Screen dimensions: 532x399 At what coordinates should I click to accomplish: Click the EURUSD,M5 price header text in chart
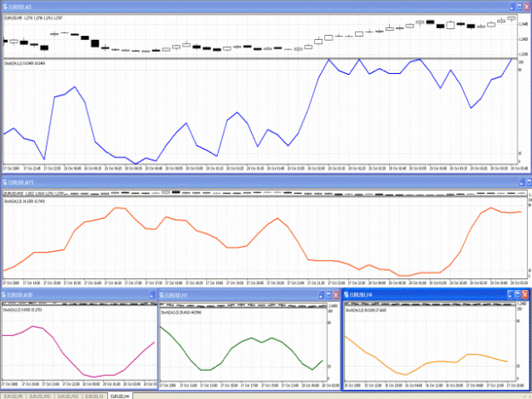33,18
